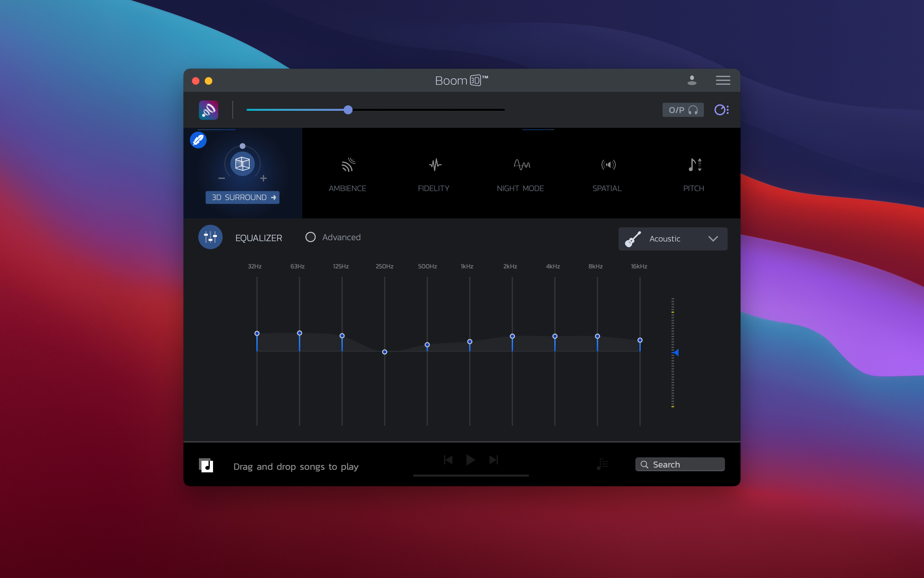Screen dimensions: 924x578
Task: Click the AMBIENCE label
Action: click(347, 188)
